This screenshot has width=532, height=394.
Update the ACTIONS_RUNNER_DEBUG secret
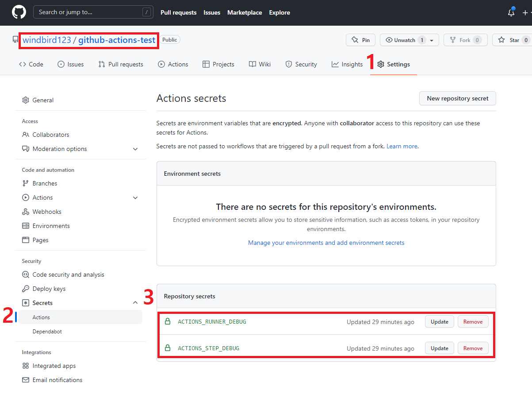click(x=440, y=322)
